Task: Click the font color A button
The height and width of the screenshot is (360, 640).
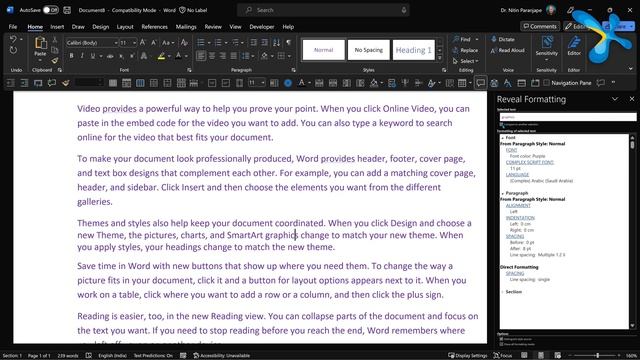Action: pyautogui.click(x=178, y=56)
